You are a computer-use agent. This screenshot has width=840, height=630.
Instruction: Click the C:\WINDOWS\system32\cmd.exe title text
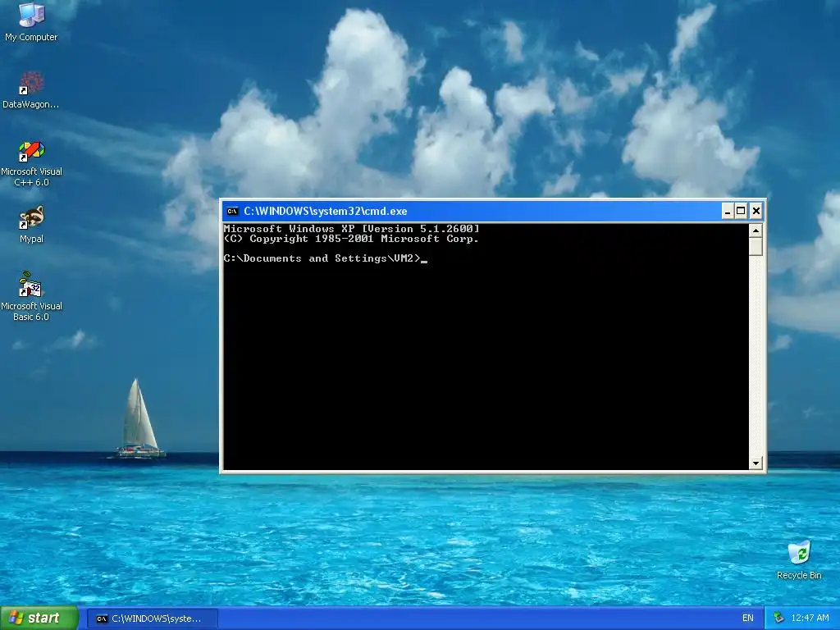(325, 211)
